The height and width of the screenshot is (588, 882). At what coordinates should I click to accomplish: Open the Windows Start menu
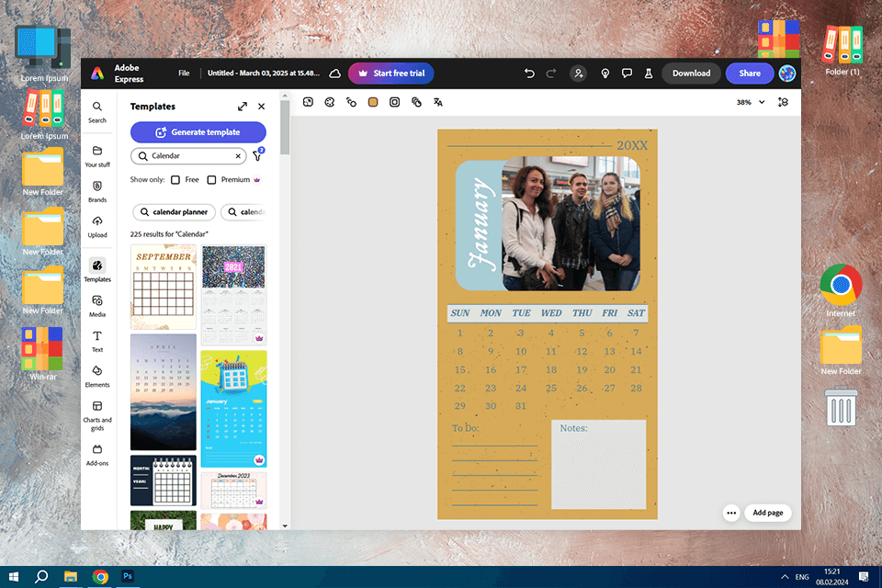click(x=14, y=577)
